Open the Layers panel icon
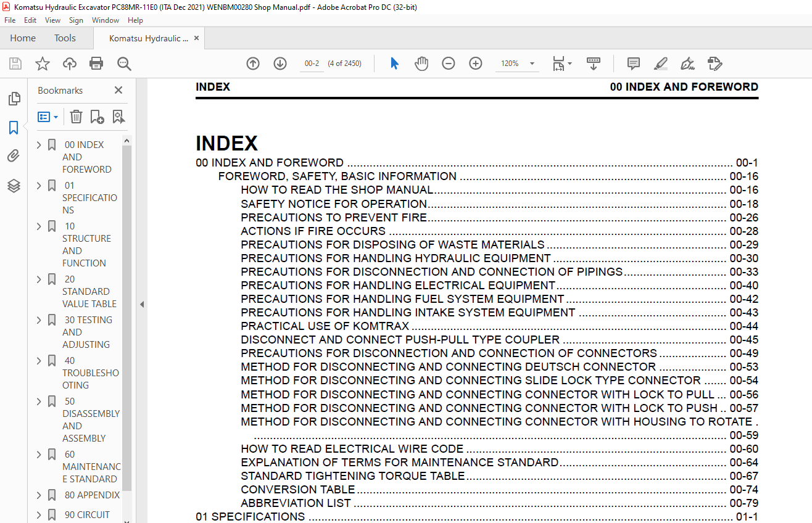The width and height of the screenshot is (812, 523). [x=14, y=186]
